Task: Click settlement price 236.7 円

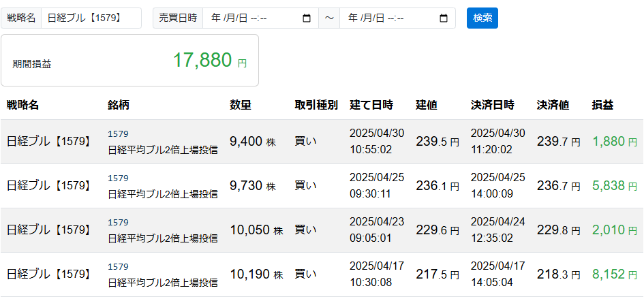Action: (x=559, y=186)
